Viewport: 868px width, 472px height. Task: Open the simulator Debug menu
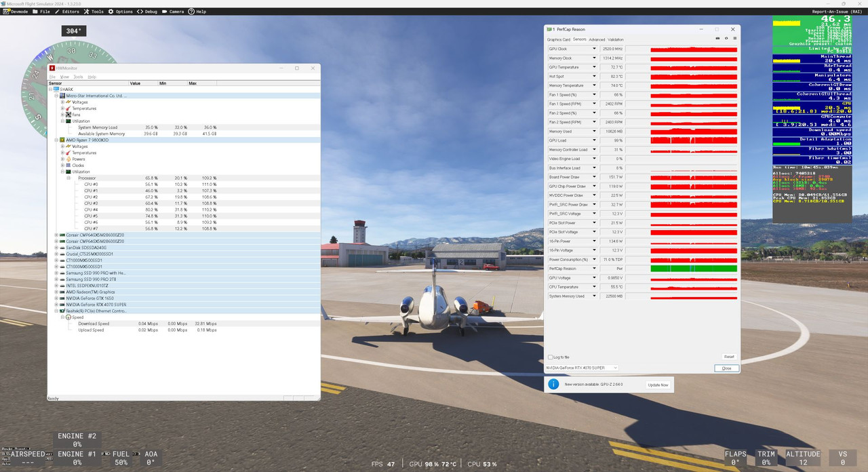[147, 12]
